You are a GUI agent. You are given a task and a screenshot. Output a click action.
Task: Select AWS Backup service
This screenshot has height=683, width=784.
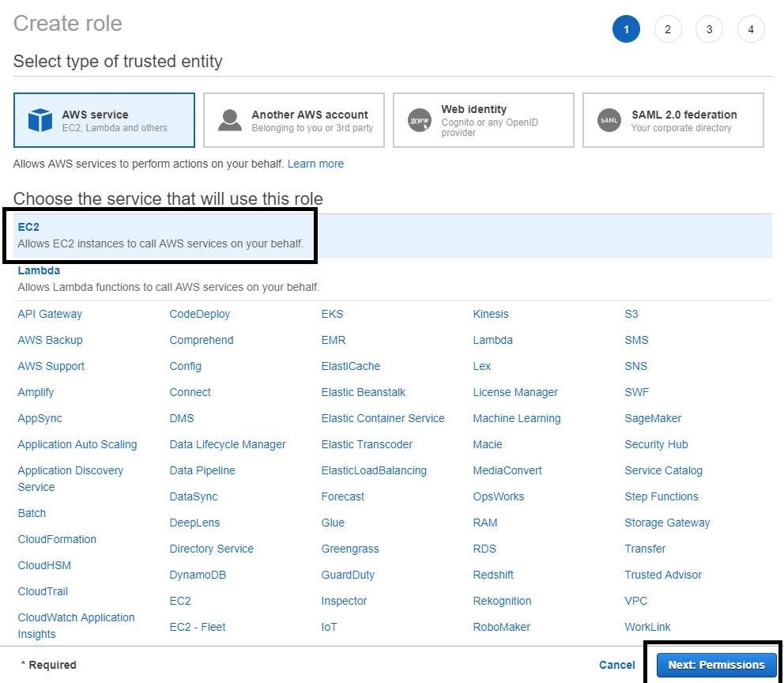pos(50,340)
